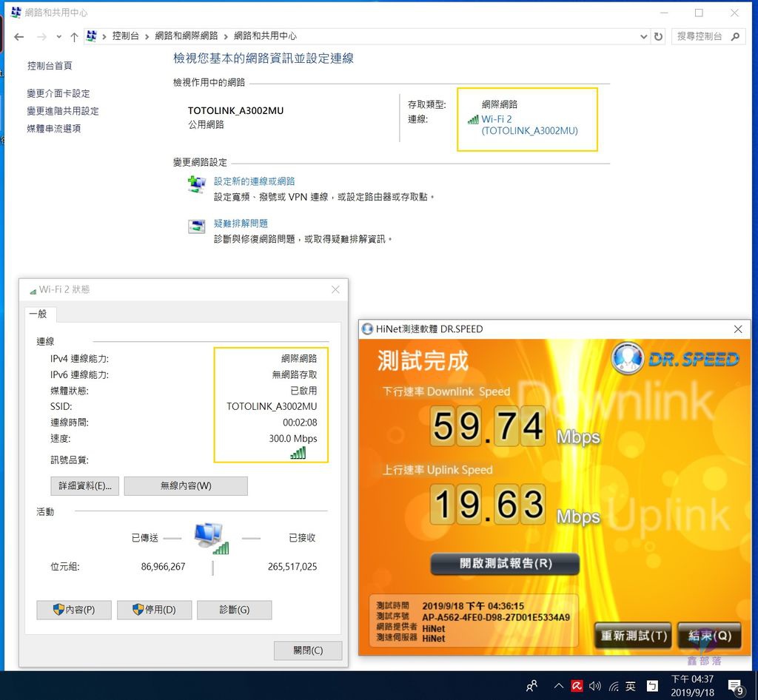The width and height of the screenshot is (758, 700).
Task: Click 結束(Q) button in DR.SPEED
Action: coord(709,636)
